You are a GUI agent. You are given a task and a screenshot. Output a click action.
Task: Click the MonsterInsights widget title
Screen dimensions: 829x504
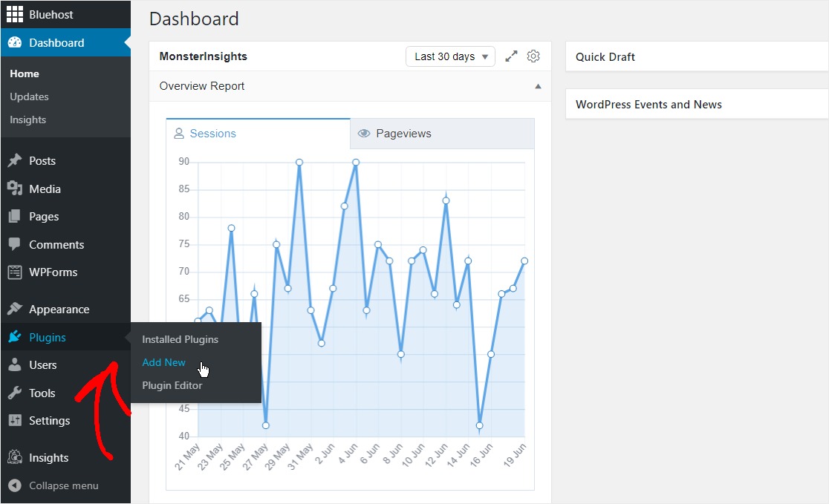tap(203, 56)
